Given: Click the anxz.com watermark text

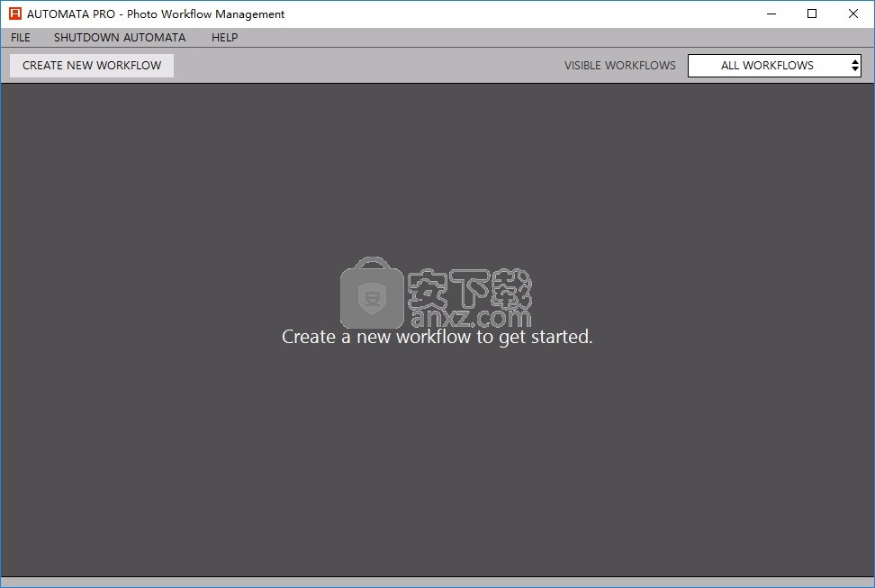Looking at the screenshot, I should (x=470, y=318).
